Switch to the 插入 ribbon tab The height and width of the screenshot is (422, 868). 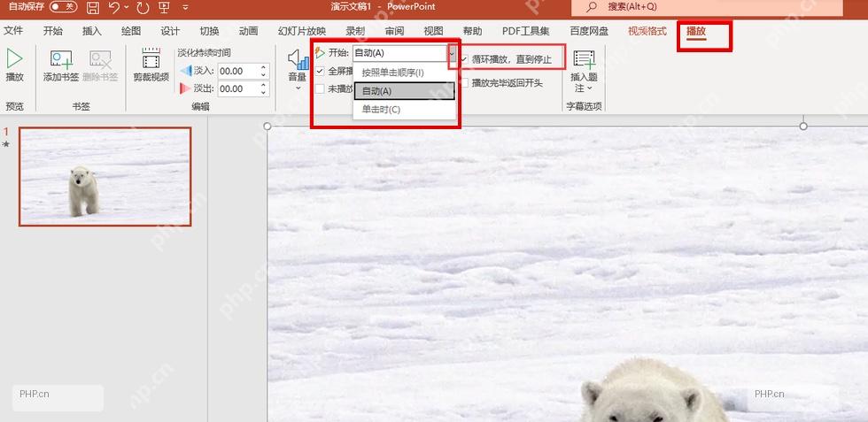(92, 31)
